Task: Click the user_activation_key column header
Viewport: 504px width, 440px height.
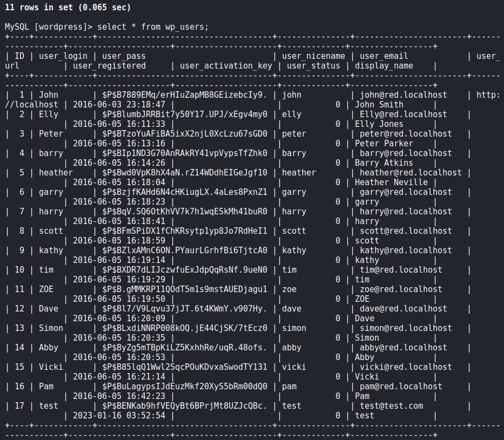Action: (226, 66)
